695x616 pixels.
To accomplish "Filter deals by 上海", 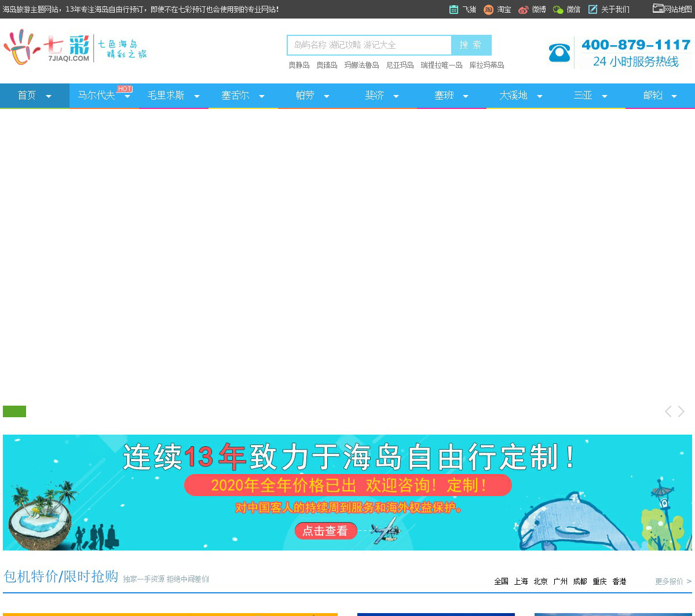I will pos(521,581).
